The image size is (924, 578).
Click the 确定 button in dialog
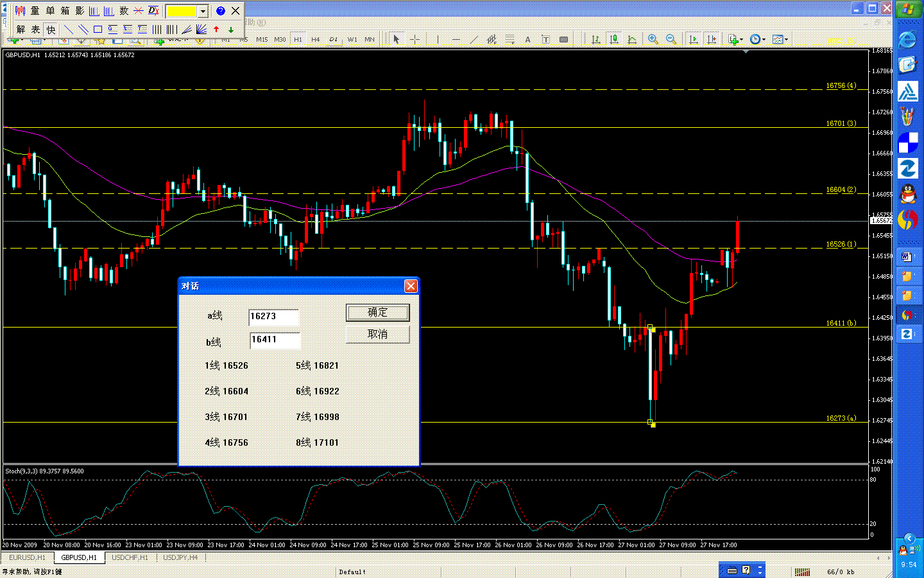(x=378, y=313)
